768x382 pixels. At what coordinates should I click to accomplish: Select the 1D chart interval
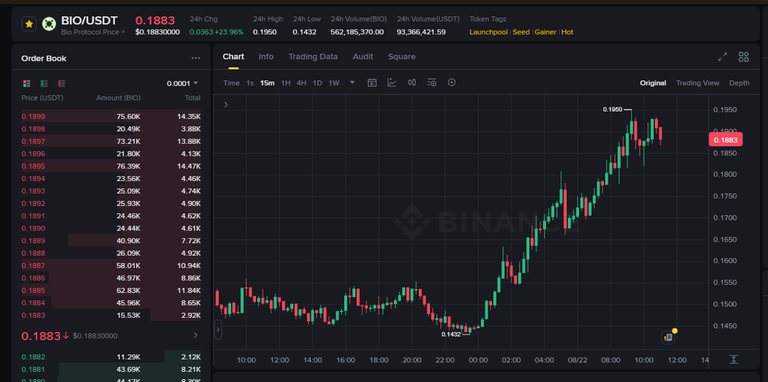317,83
